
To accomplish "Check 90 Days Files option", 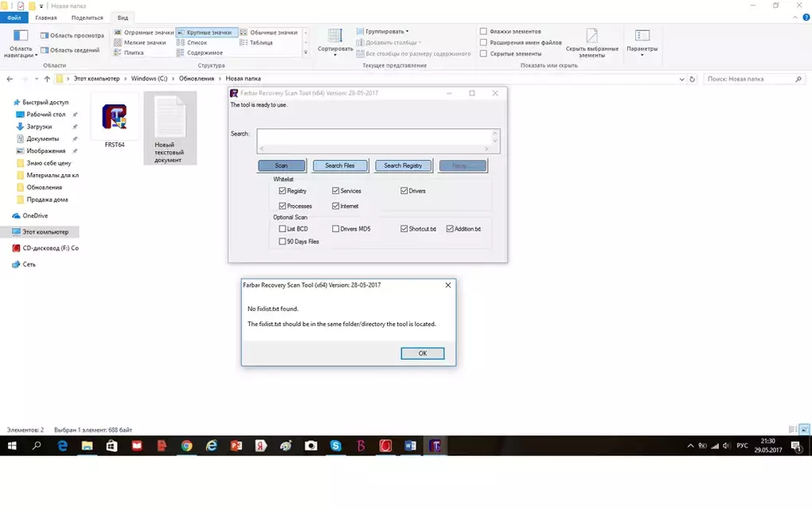I will click(283, 242).
